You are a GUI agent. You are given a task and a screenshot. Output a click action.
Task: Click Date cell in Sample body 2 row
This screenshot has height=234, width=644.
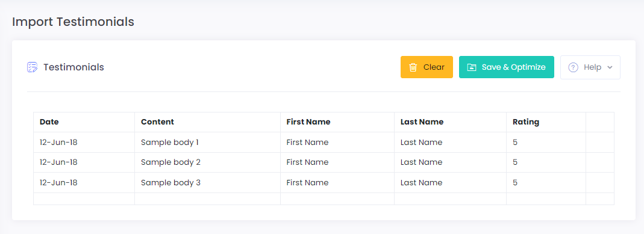coord(84,162)
